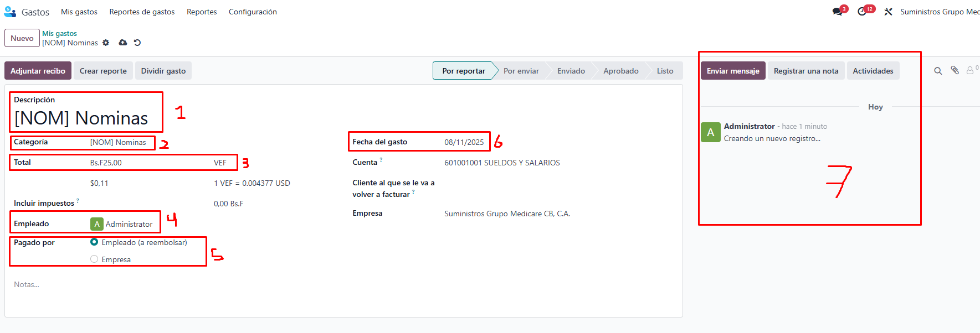Set status to 'Por enviar'
The image size is (980, 333).
(521, 71)
